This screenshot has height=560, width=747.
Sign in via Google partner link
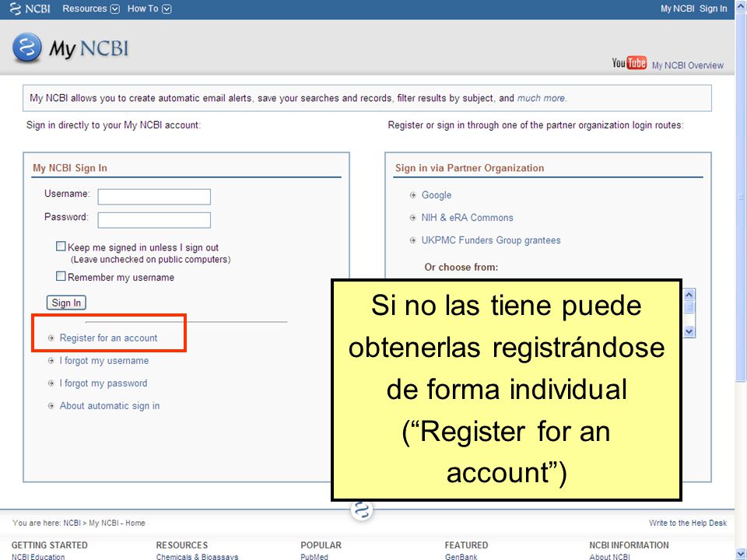(x=437, y=195)
